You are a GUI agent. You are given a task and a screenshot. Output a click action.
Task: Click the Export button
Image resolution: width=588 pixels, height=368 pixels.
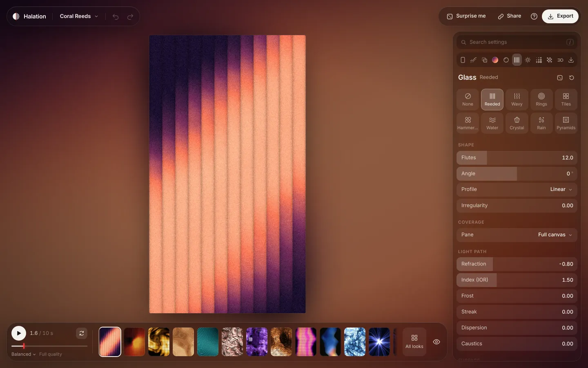[x=560, y=16]
